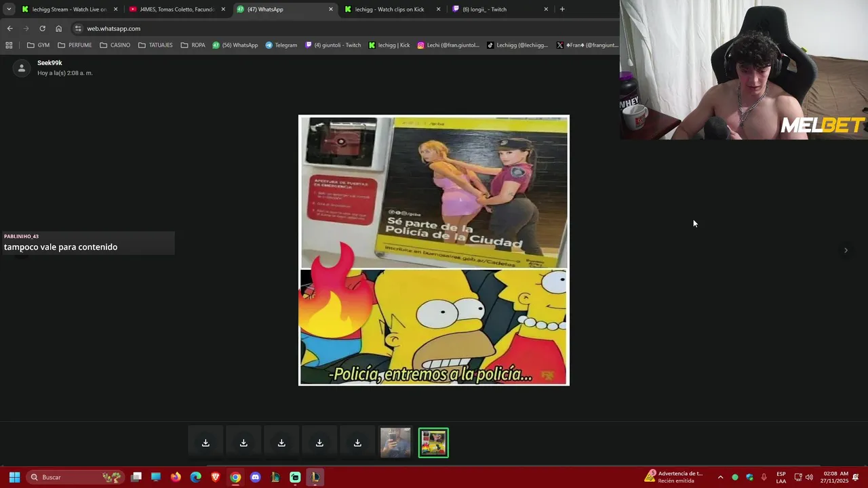Open the Telegram bookmark

(x=281, y=45)
